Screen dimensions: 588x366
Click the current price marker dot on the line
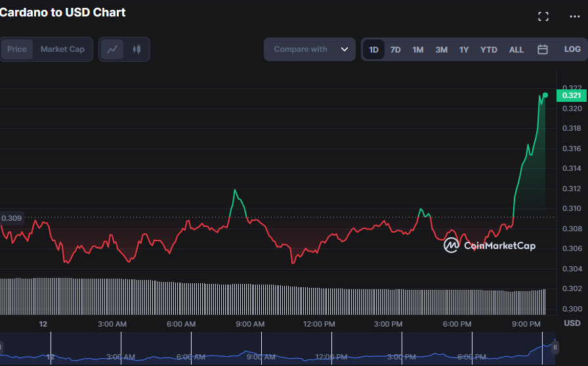[545, 95]
